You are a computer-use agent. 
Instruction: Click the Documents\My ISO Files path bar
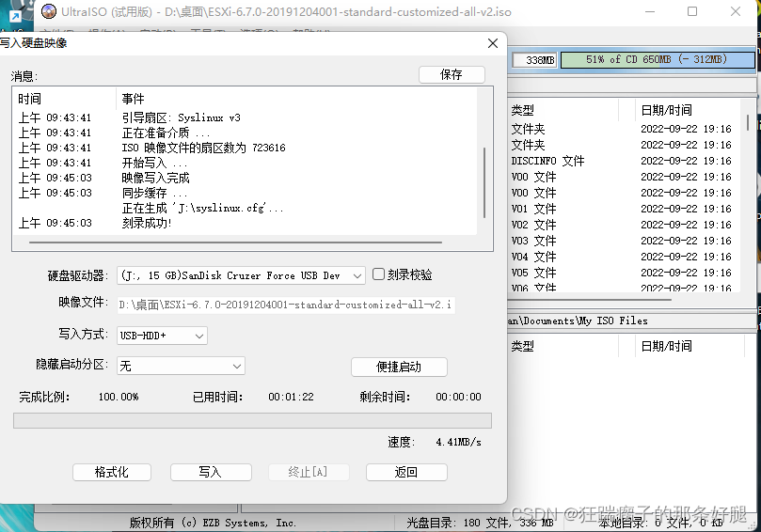[x=631, y=321]
